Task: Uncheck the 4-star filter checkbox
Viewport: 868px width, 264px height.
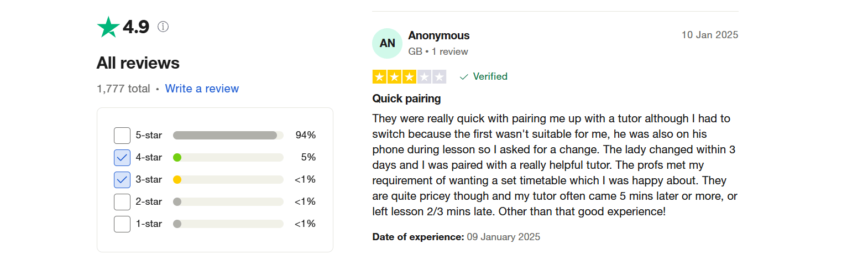Action: click(122, 157)
